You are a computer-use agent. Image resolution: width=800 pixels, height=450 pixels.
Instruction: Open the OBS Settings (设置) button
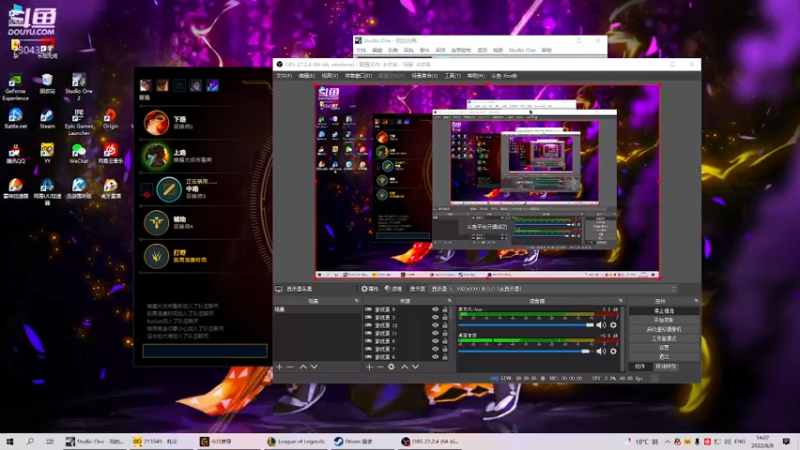point(664,347)
